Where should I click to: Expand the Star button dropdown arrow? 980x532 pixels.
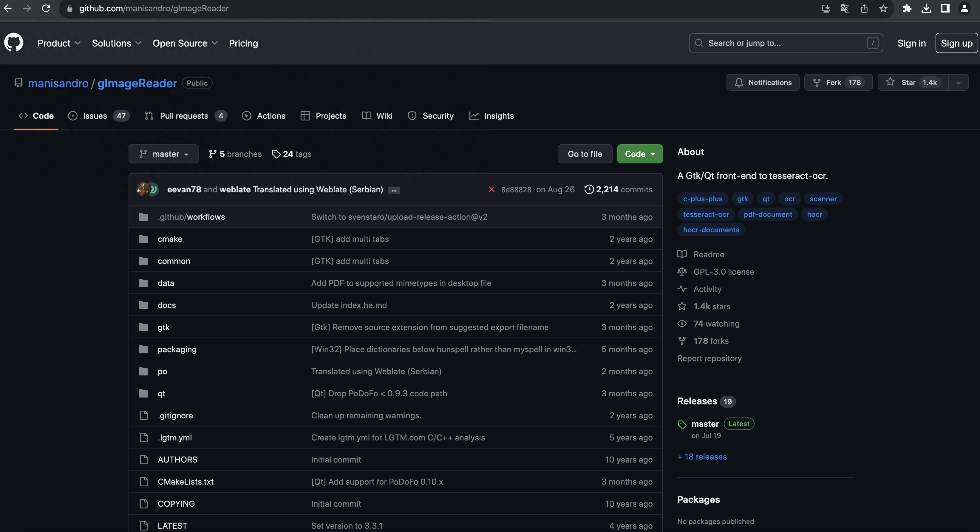click(x=959, y=83)
